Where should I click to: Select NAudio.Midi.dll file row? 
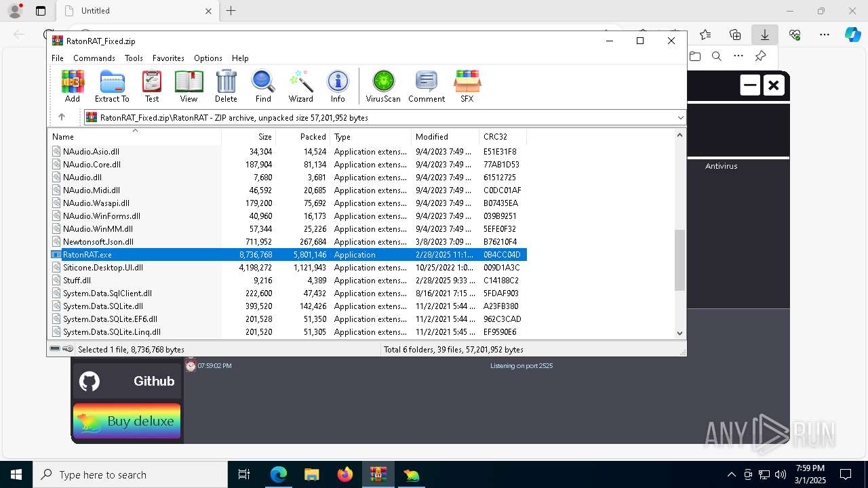288,190
